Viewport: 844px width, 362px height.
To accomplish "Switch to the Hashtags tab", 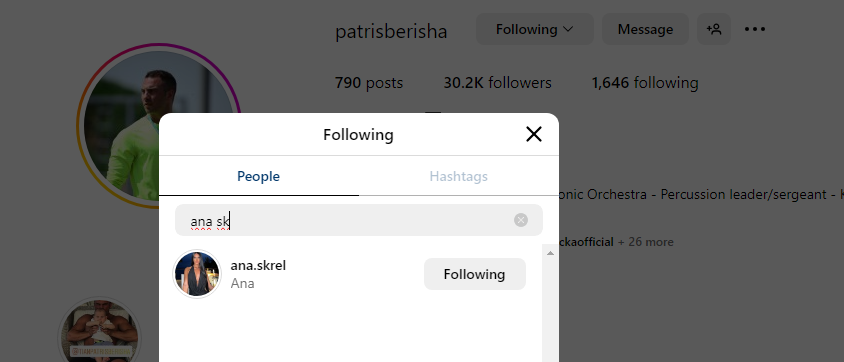I will pos(459,176).
